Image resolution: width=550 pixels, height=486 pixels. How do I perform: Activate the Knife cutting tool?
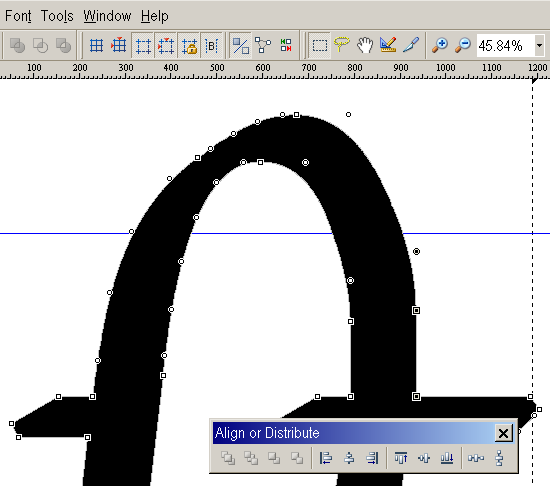(x=410, y=46)
